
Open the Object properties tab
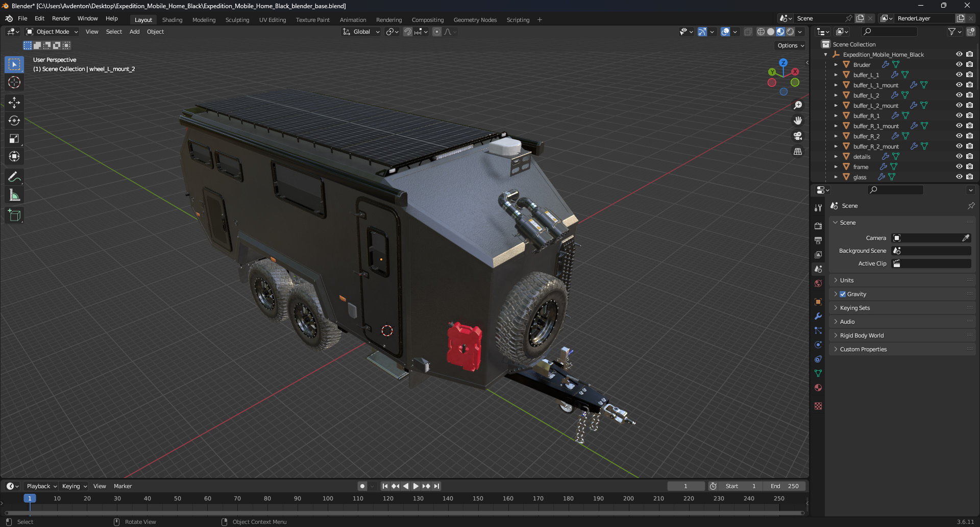coord(818,302)
